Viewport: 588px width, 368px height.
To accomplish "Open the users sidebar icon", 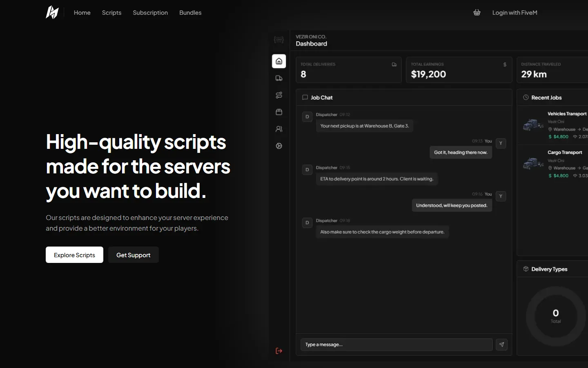I will (279, 129).
